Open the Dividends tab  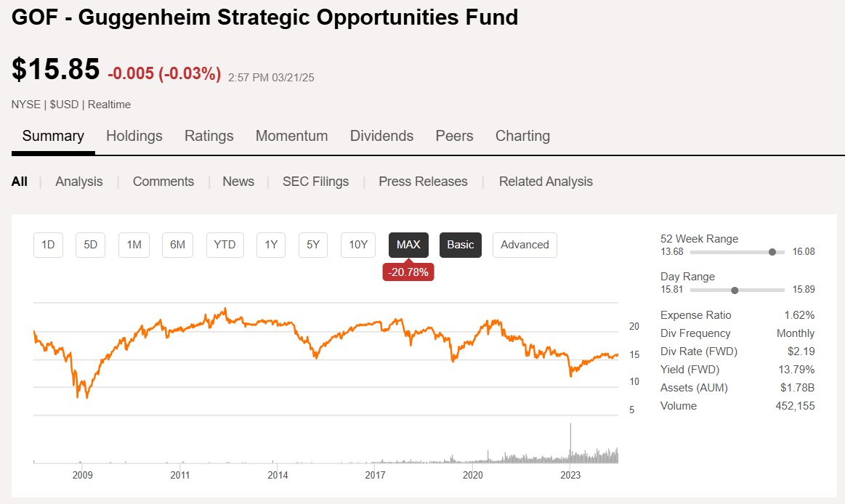381,136
